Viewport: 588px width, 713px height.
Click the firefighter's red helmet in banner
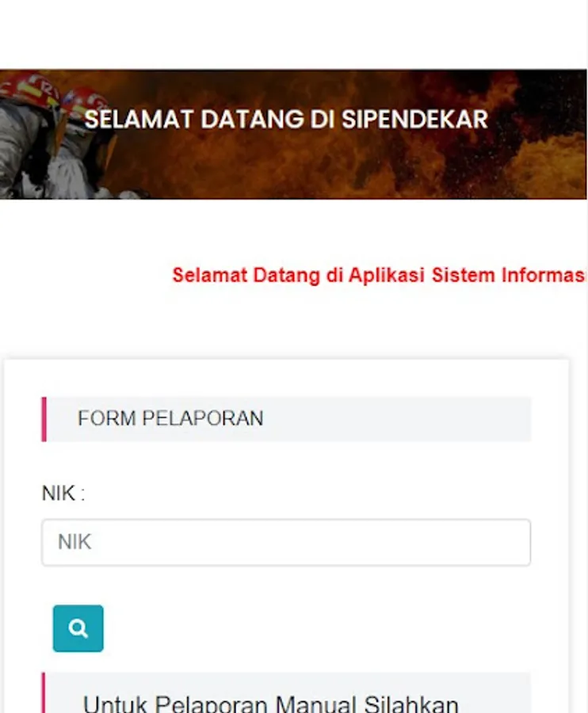click(x=30, y=90)
